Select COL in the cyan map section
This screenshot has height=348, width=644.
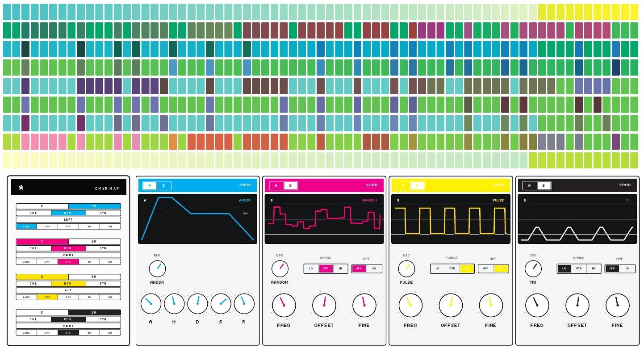(33, 213)
